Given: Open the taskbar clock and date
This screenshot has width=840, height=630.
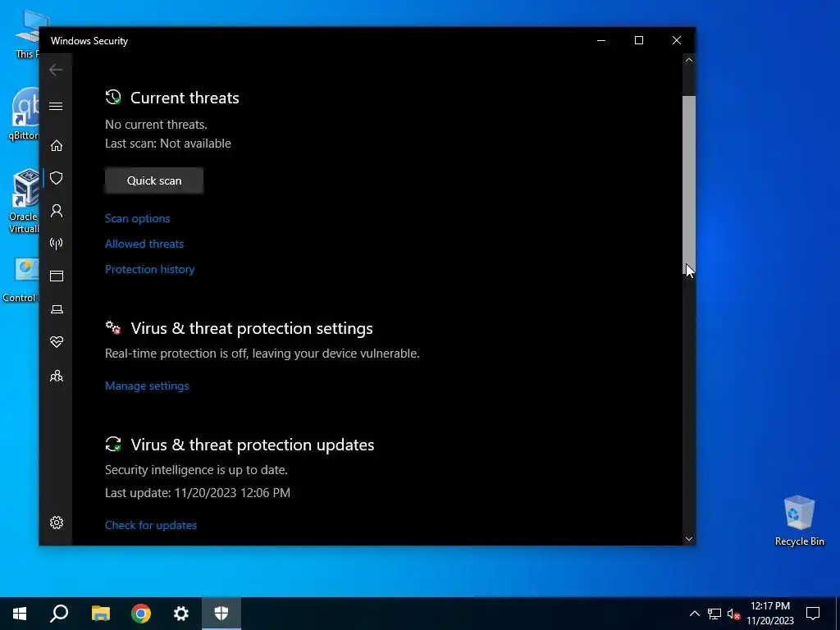Looking at the screenshot, I should (x=770, y=614).
